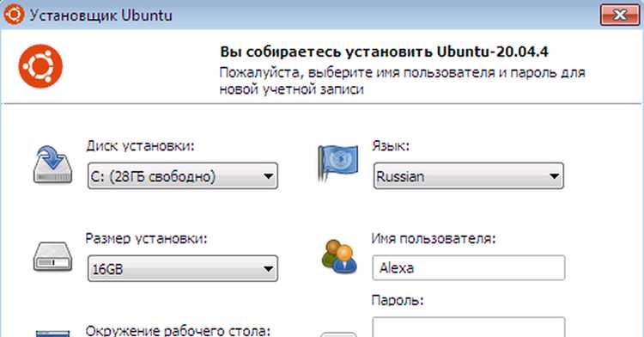Image resolution: width=644 pixels, height=337 pixels.
Task: Open the 16GB installation size dropdown
Action: tap(183, 268)
